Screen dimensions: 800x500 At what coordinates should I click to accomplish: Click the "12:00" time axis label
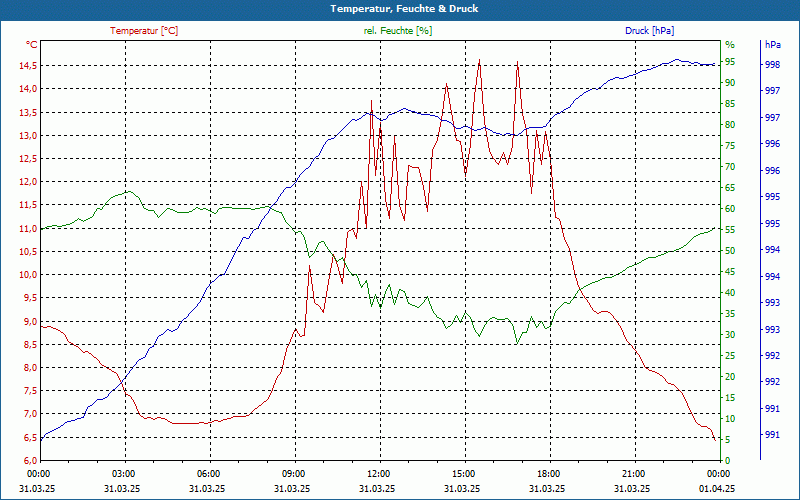[378, 474]
